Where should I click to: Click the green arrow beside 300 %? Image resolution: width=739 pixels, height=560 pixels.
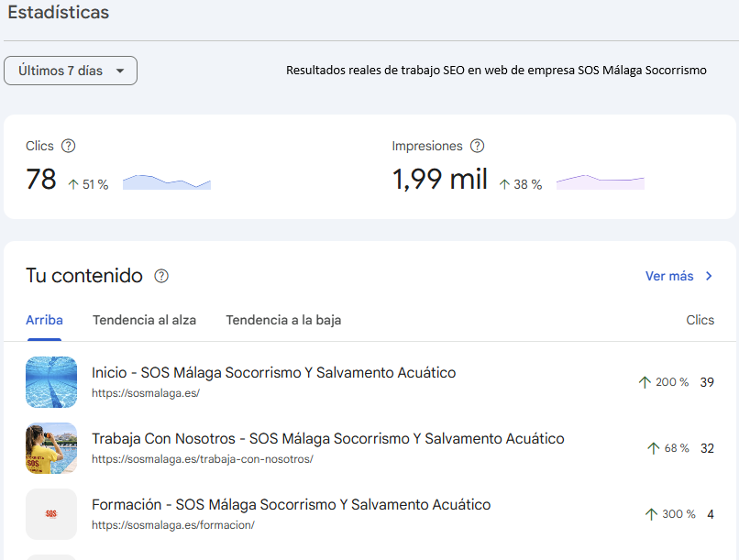coord(651,514)
